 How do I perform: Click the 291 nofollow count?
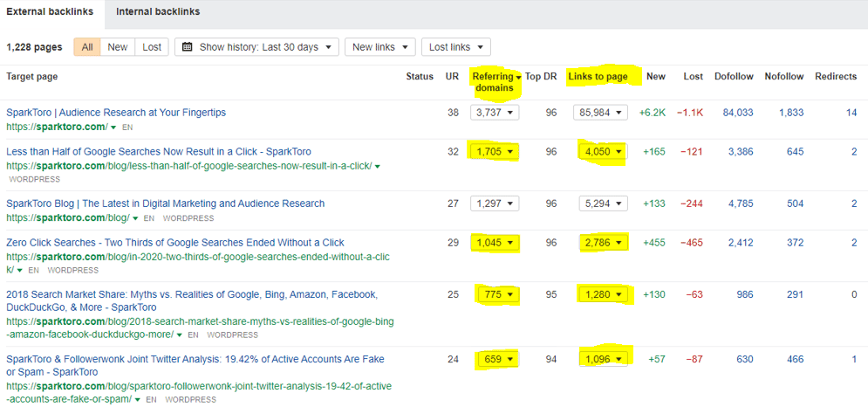click(x=795, y=294)
